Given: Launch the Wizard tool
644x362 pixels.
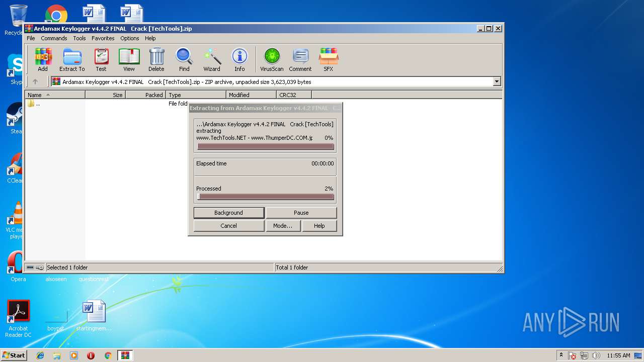Looking at the screenshot, I should click(212, 60).
